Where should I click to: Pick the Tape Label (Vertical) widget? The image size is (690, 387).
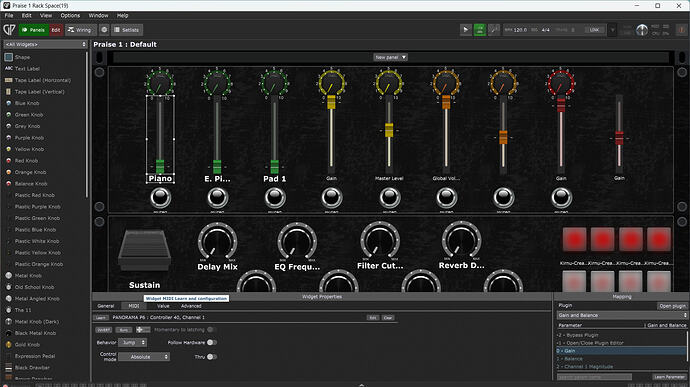click(34, 92)
